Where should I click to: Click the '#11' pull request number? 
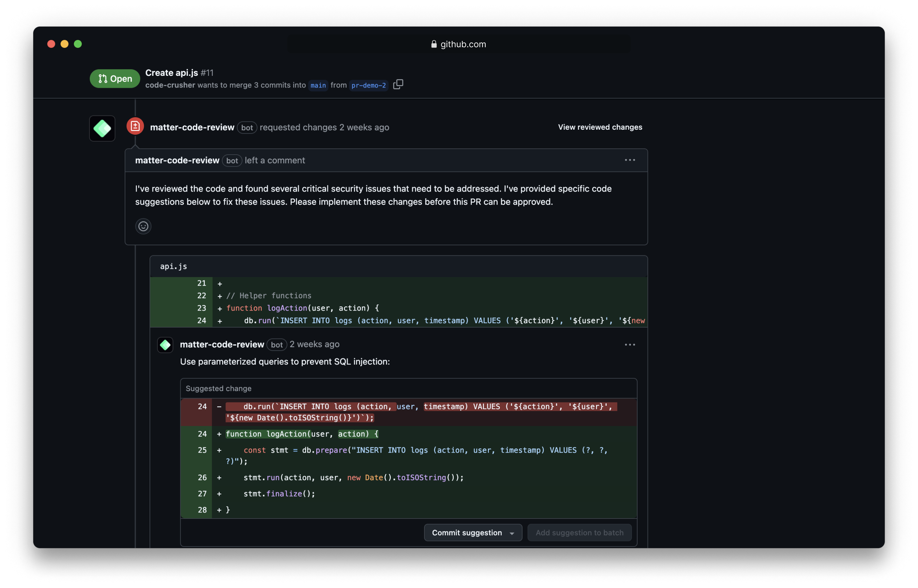207,73
